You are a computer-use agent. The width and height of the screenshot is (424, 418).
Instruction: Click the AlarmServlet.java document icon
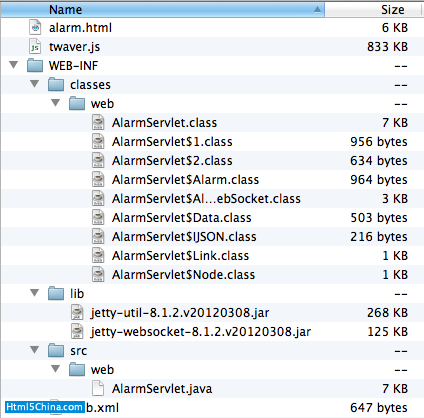click(x=98, y=388)
